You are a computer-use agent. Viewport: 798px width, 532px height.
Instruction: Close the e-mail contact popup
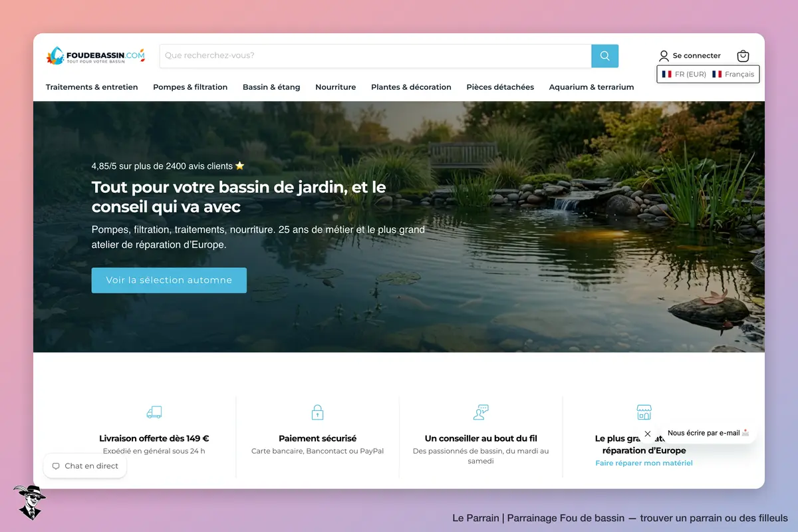click(x=648, y=434)
